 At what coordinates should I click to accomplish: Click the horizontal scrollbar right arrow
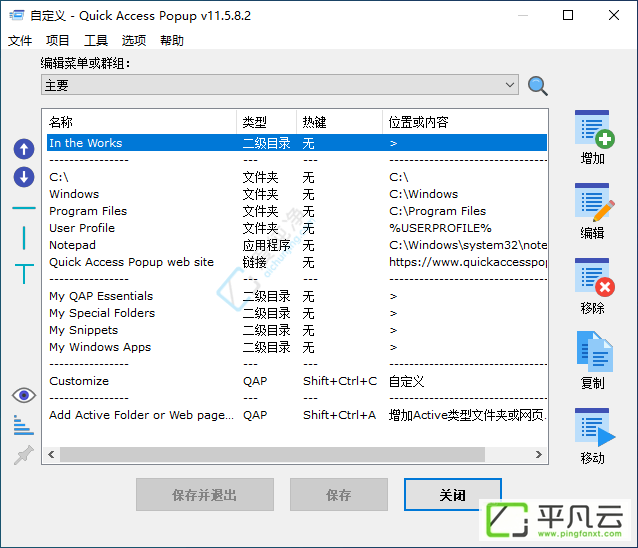539,454
